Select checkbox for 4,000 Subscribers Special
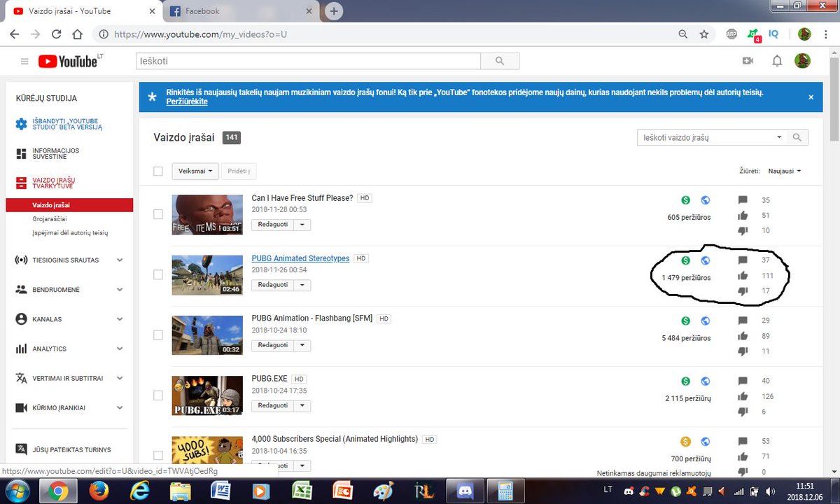This screenshot has height=504, width=840. [158, 455]
